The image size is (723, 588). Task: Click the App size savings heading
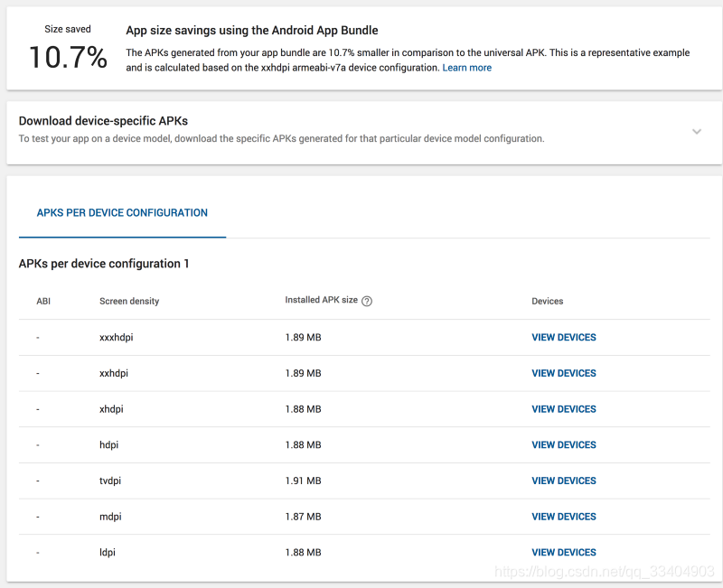coord(252,31)
